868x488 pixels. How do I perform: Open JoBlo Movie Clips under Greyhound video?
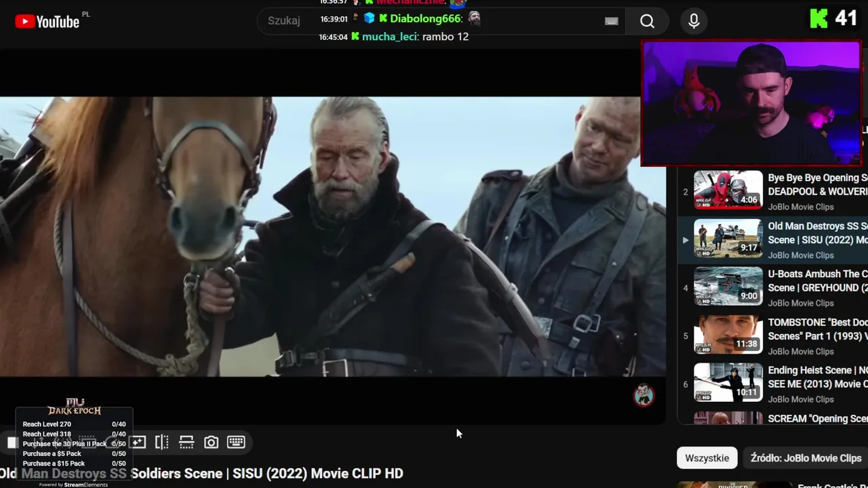click(801, 303)
